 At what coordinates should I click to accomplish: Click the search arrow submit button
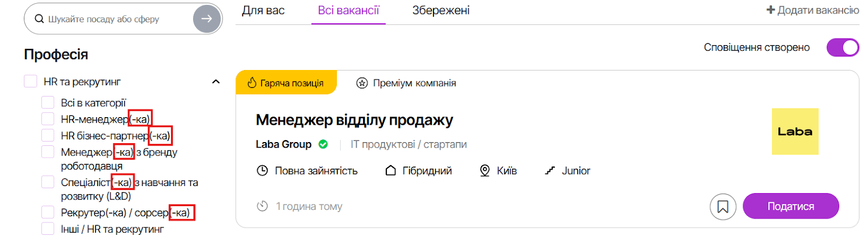[207, 19]
